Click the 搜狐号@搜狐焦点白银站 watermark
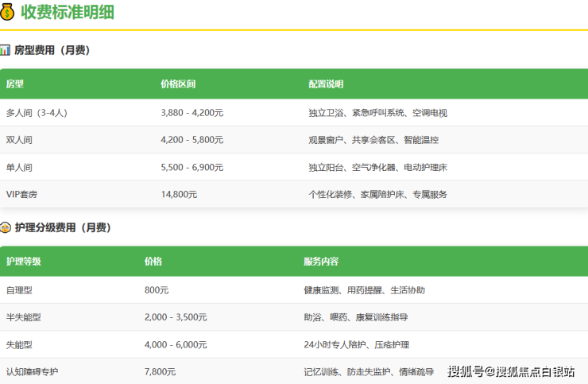The image size is (588, 384). 511,371
